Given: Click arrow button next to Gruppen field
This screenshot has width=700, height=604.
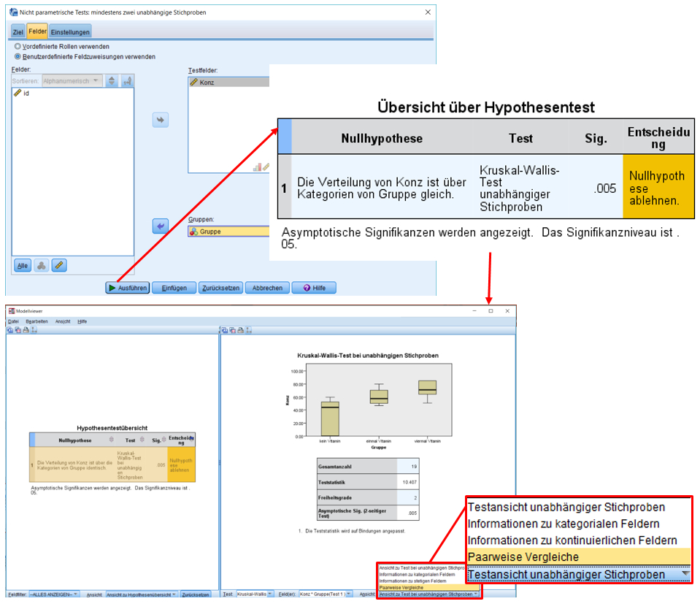Looking at the screenshot, I should pyautogui.click(x=161, y=226).
